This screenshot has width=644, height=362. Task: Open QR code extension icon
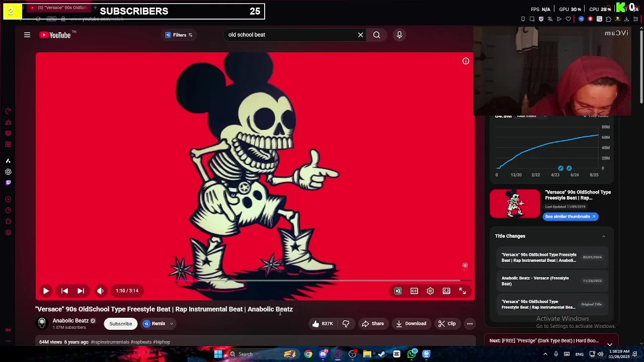tap(599, 19)
